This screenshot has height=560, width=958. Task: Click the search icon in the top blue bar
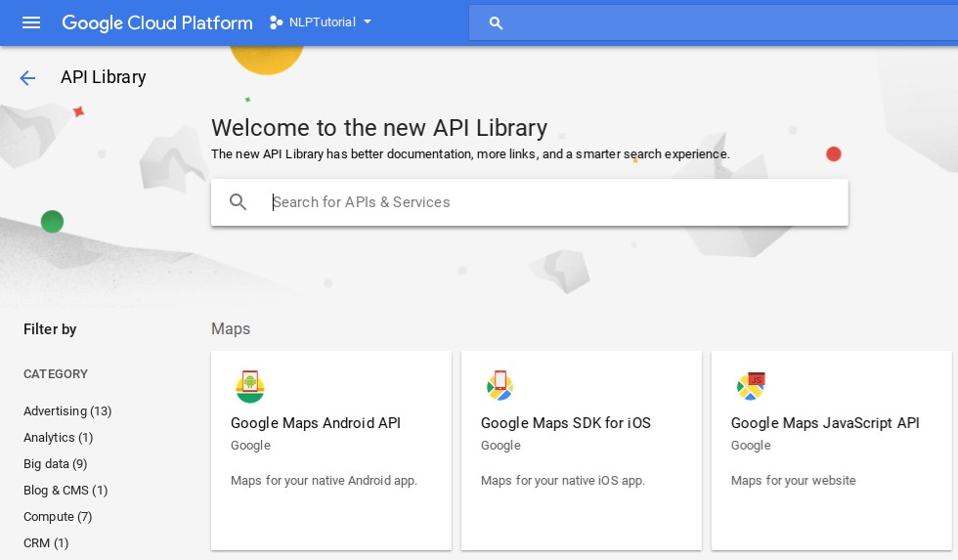(496, 23)
